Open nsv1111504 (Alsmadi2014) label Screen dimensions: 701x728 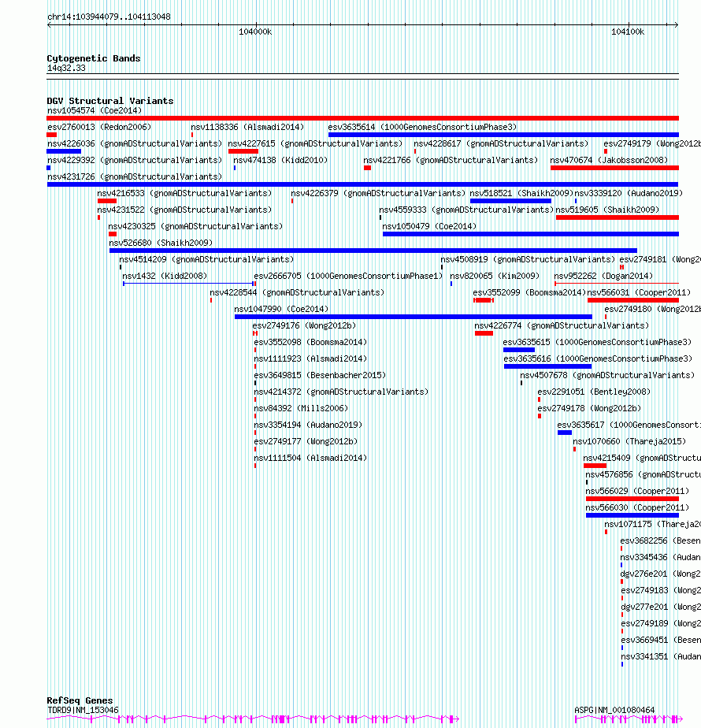tap(310, 459)
